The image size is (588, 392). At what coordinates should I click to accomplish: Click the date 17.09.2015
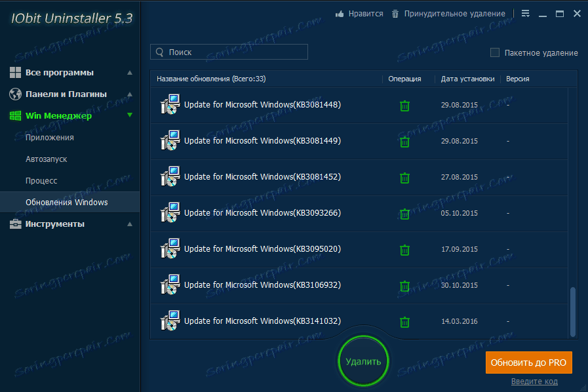pyautogui.click(x=460, y=249)
